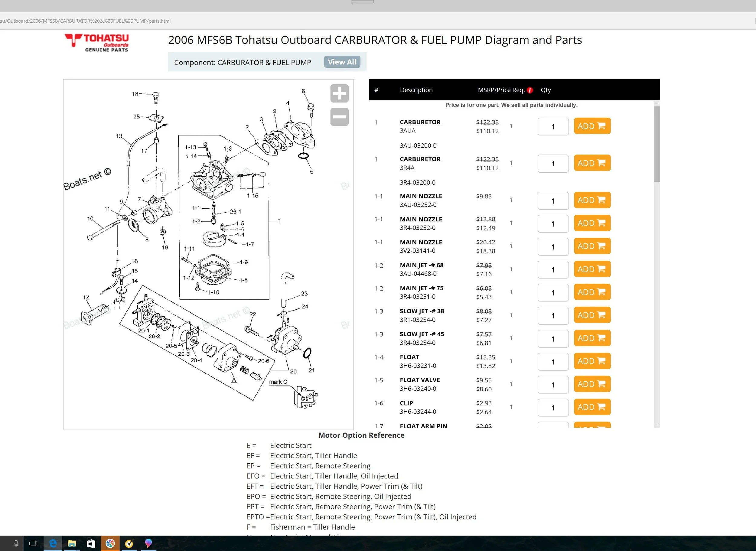The image size is (756, 551).
Task: Edit quantity for FLOAT VALVE
Action: pos(553,385)
